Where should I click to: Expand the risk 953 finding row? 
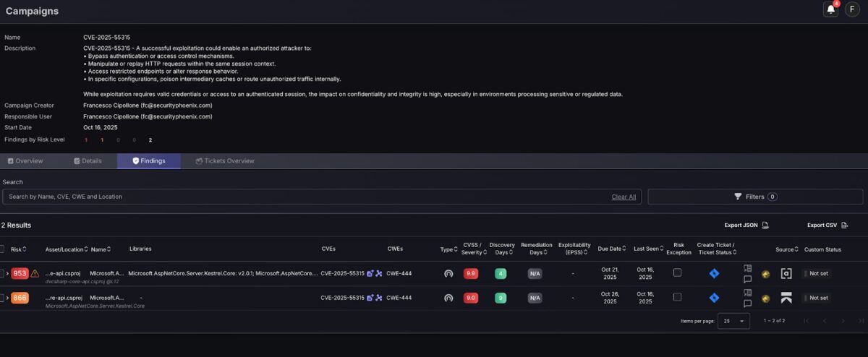click(8, 273)
